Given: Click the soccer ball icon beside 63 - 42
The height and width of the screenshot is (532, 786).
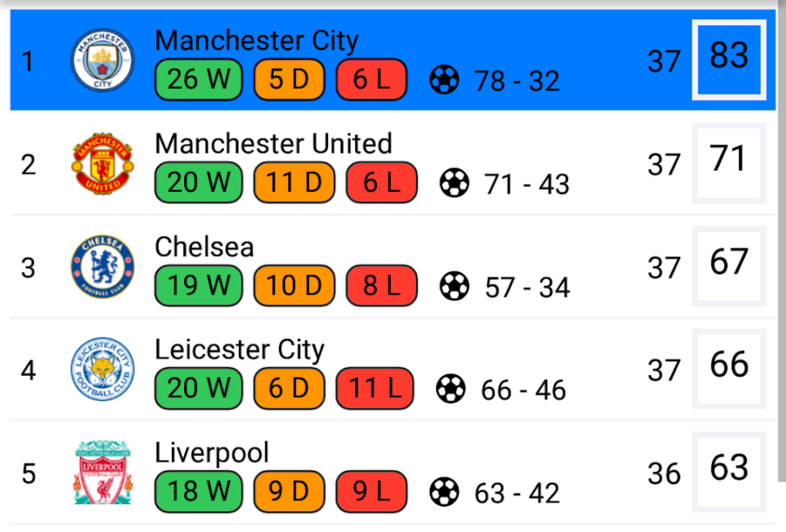Looking at the screenshot, I should (445, 492).
